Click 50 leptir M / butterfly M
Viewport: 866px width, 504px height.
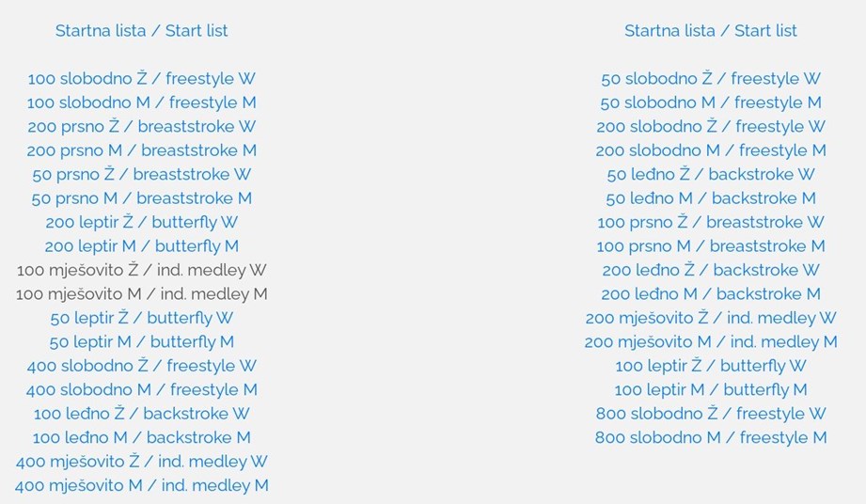click(141, 341)
